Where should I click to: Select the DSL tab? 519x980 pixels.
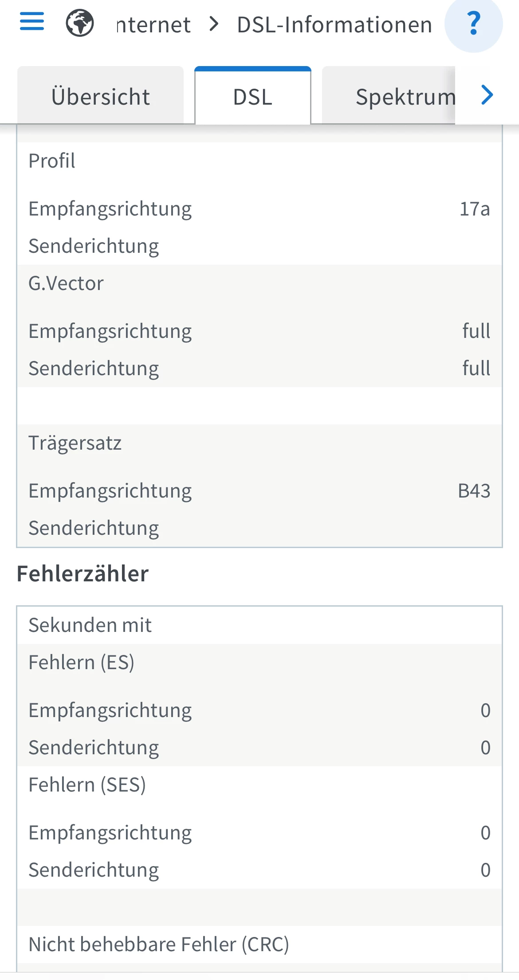pyautogui.click(x=253, y=97)
